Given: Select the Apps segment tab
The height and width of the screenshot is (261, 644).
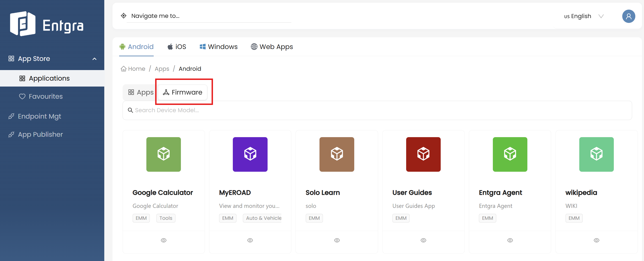Looking at the screenshot, I should point(141,92).
